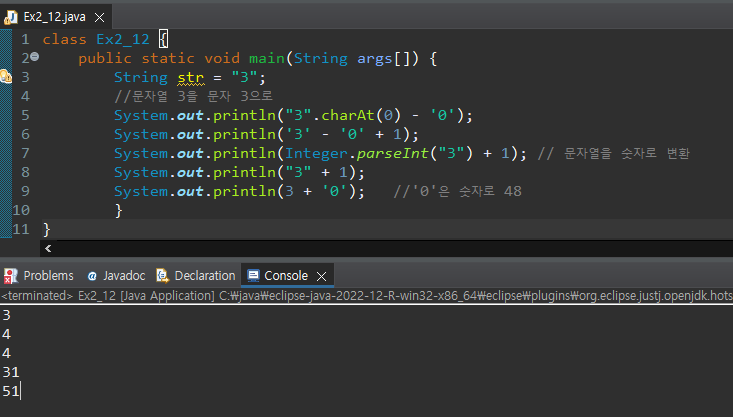Close the Console view tab

[x=322, y=276]
